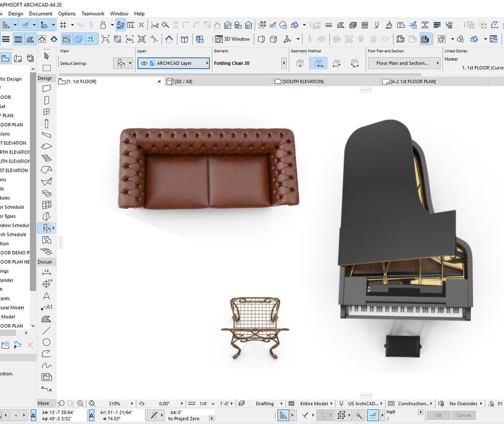Select the Slab tool
This screenshot has width=504, height=424.
(46, 146)
